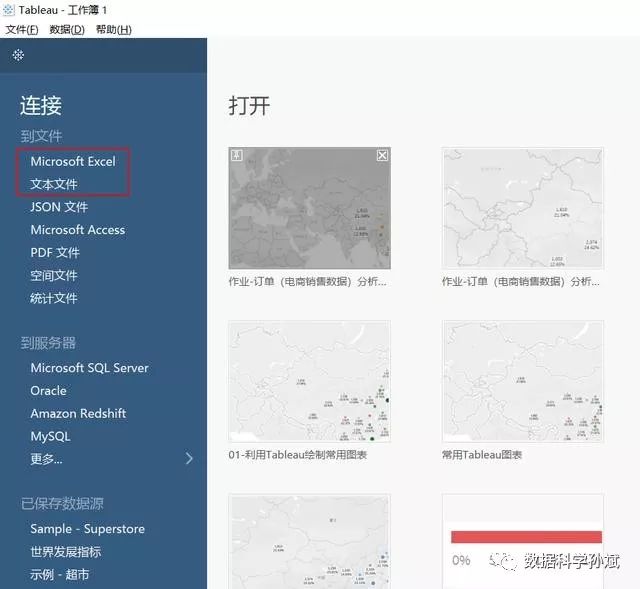Click the 到服务器 section heading
Viewport: 640px width, 589px height.
coord(48,343)
